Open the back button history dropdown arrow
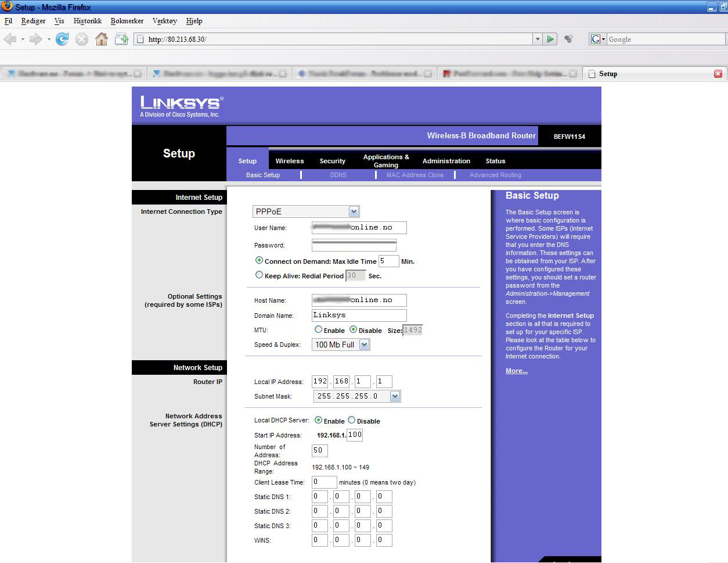Screen dimensions: 728x563 (x=23, y=39)
